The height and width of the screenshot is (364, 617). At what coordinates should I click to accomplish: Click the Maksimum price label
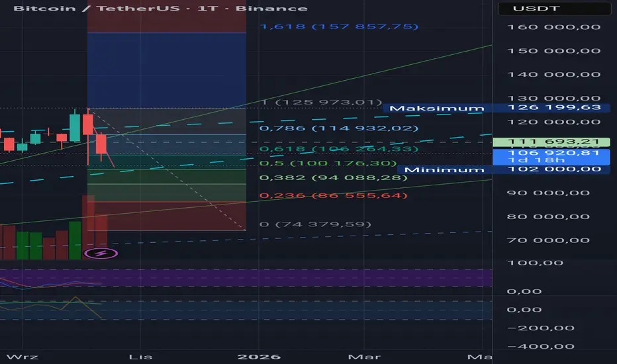pyautogui.click(x=437, y=109)
